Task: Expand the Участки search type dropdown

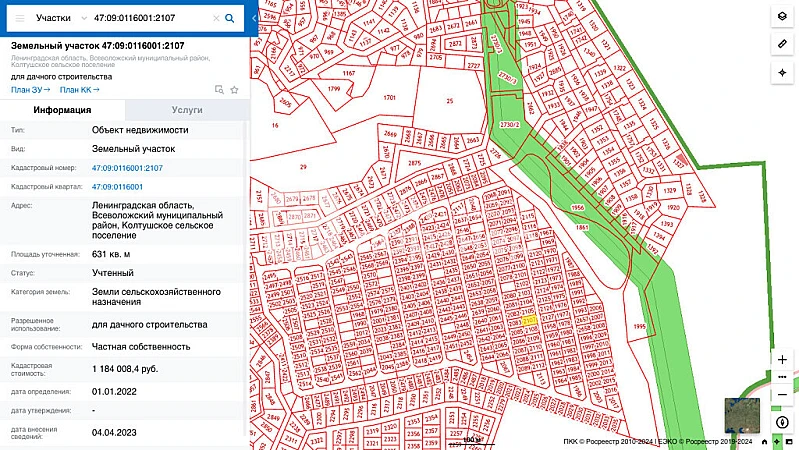Action: click(59, 18)
